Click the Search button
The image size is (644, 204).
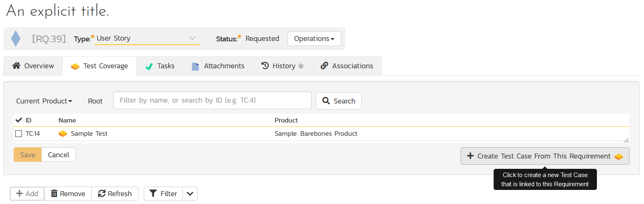(x=338, y=101)
